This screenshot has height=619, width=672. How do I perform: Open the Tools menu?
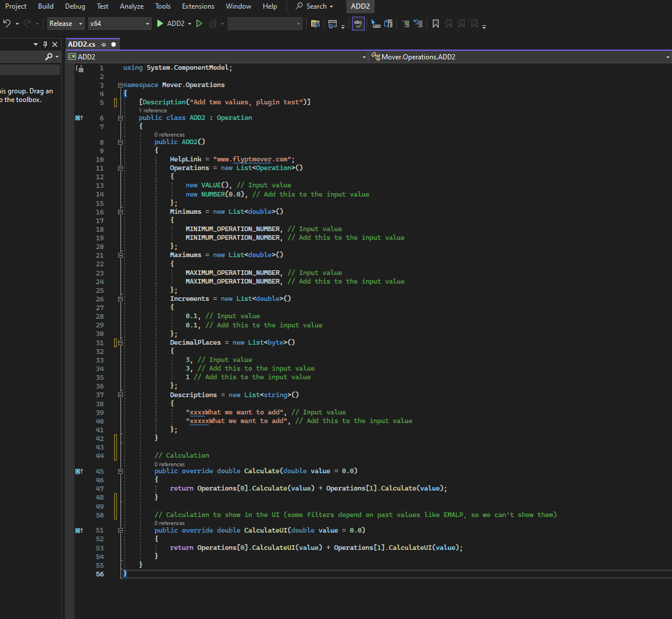[x=163, y=6]
